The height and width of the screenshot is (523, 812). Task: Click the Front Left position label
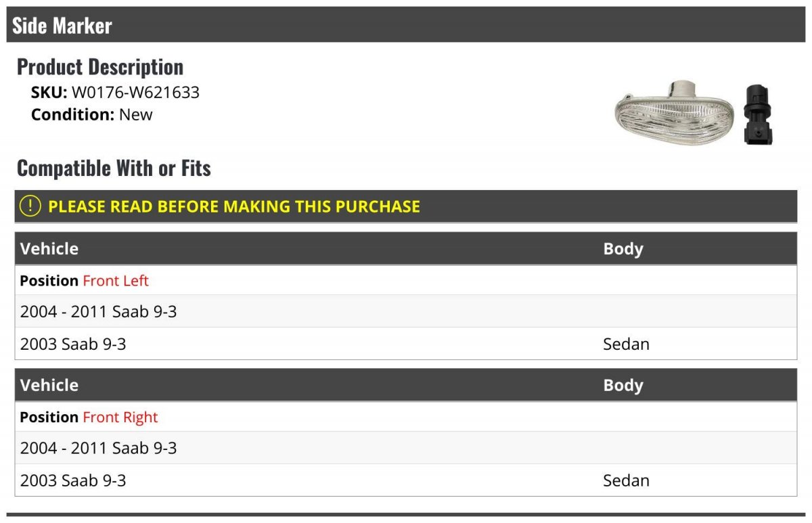(x=116, y=280)
